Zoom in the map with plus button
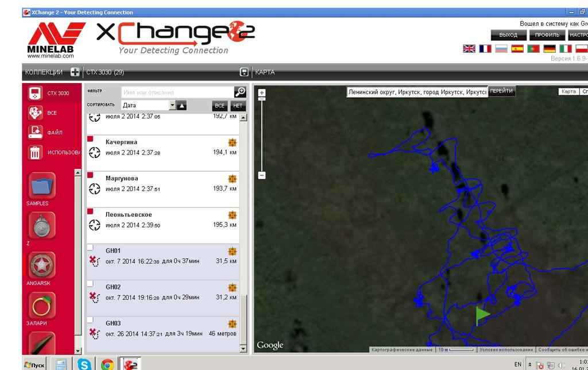Viewport: 588px width, 370px height. (262, 92)
